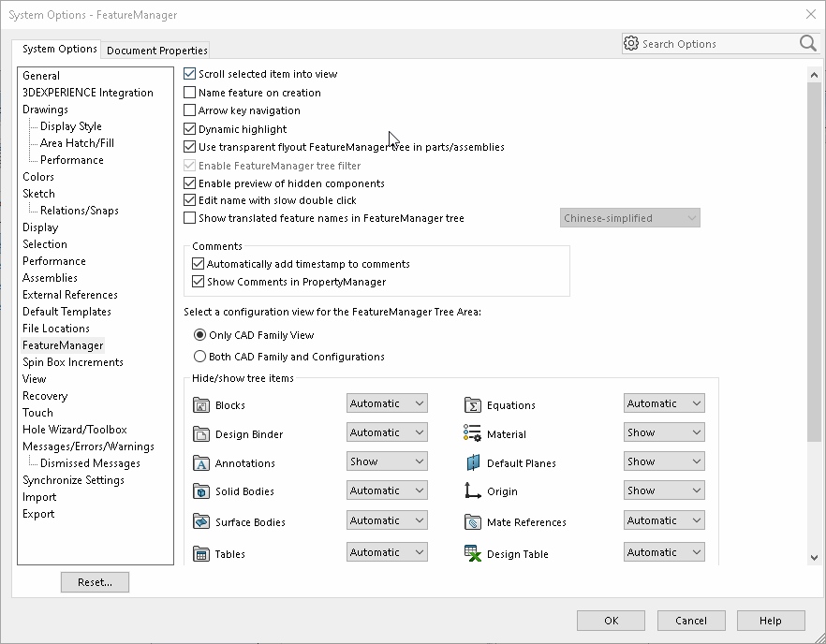Open the Annotations visibility dropdown
Viewport: 826px width, 644px height.
(387, 461)
